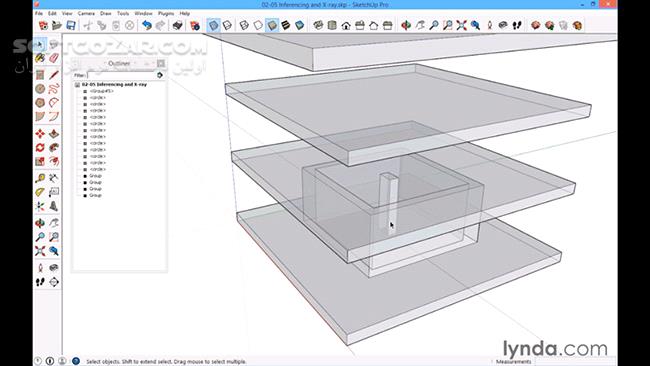Screen dimensions: 650x366
Task: Click Zoom Extents in the horizontal toolbar
Action: coord(461,25)
